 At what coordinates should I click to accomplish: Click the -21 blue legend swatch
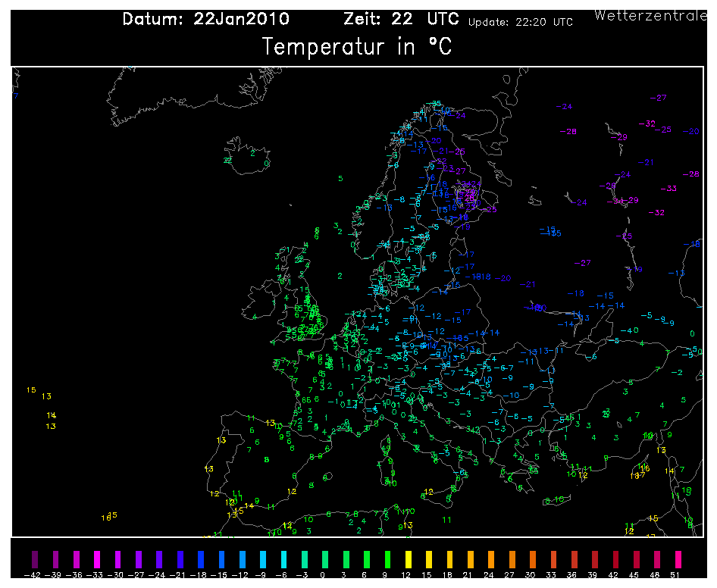[180, 561]
